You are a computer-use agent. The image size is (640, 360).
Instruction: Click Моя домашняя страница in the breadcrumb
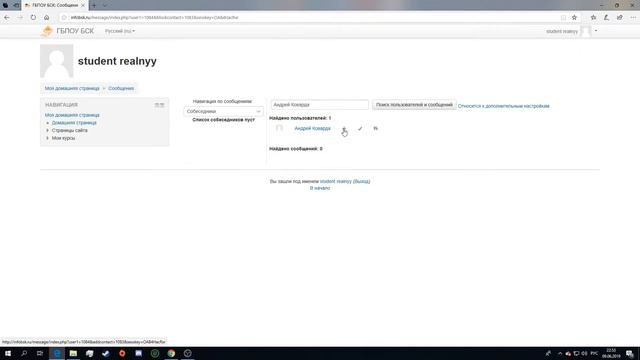point(72,88)
